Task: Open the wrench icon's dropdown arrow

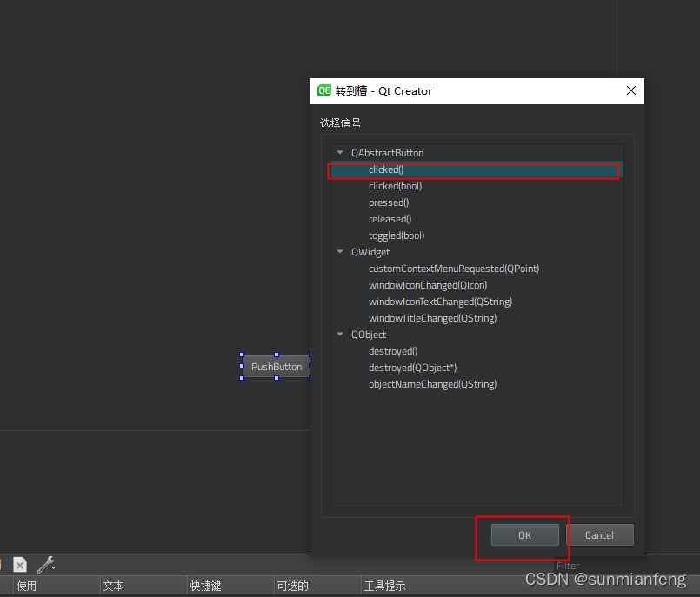Action: click(x=54, y=567)
